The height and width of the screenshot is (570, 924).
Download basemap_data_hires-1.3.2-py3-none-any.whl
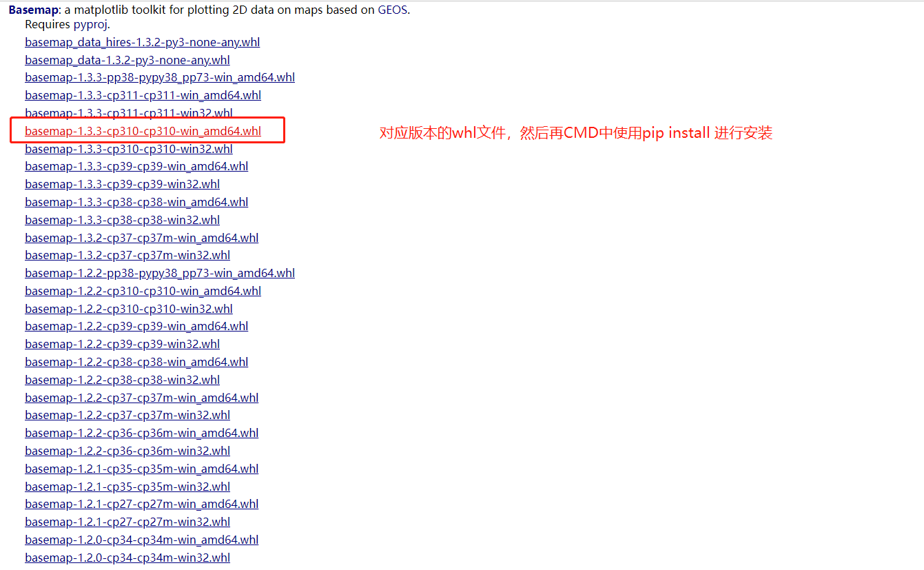pos(143,42)
